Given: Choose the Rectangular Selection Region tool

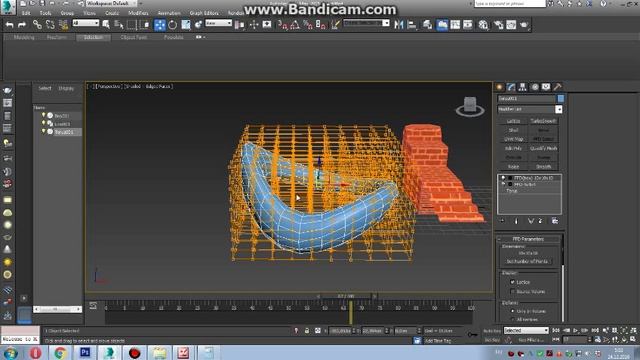Looking at the screenshot, I should pyautogui.click(x=132, y=25).
